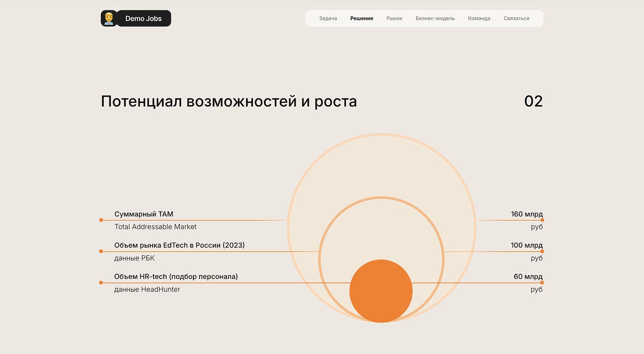
Task: Click the Связаться nav link
Action: click(x=516, y=18)
